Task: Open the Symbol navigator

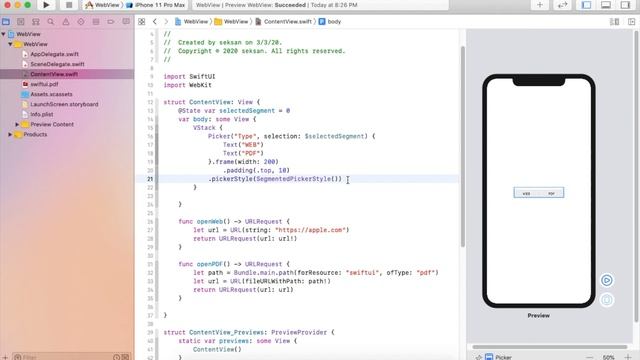Action: click(36, 22)
